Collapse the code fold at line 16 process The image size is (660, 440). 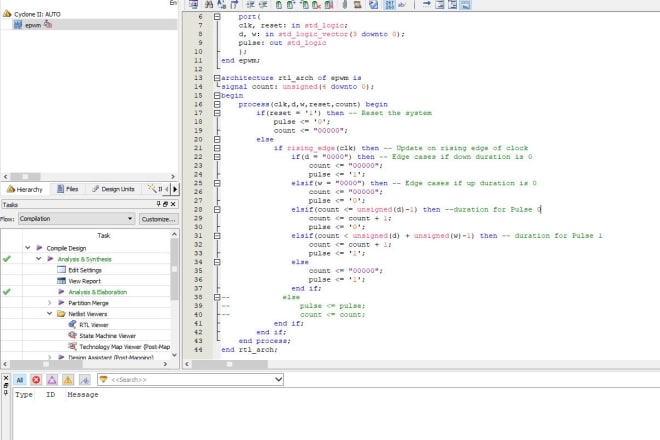pyautogui.click(x=217, y=104)
